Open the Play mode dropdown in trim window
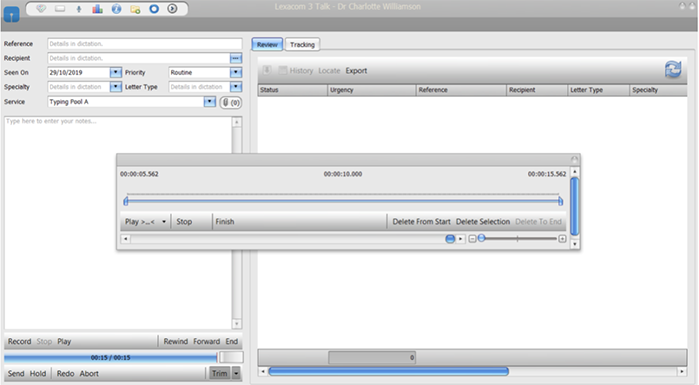699x385 pixels. pyautogui.click(x=164, y=221)
